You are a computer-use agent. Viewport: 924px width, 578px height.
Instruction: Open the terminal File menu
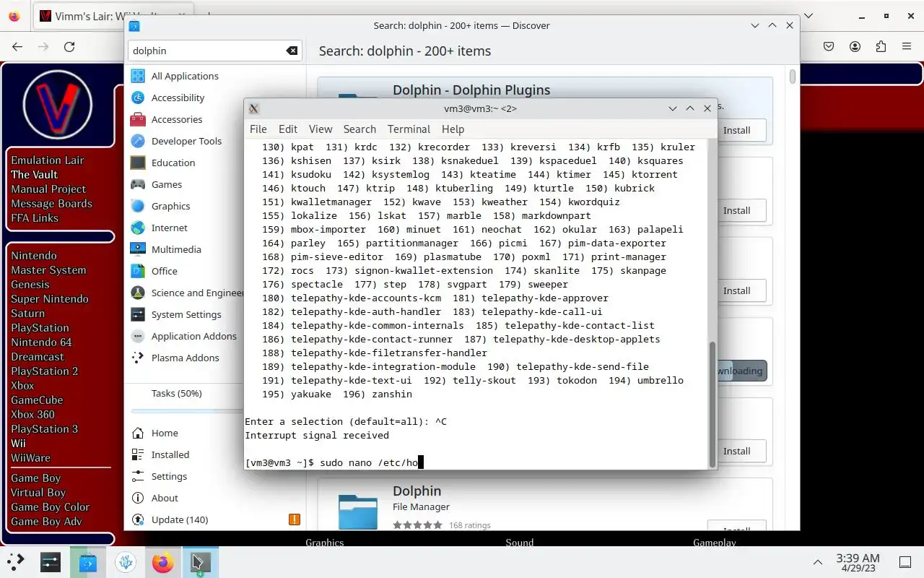pyautogui.click(x=258, y=129)
